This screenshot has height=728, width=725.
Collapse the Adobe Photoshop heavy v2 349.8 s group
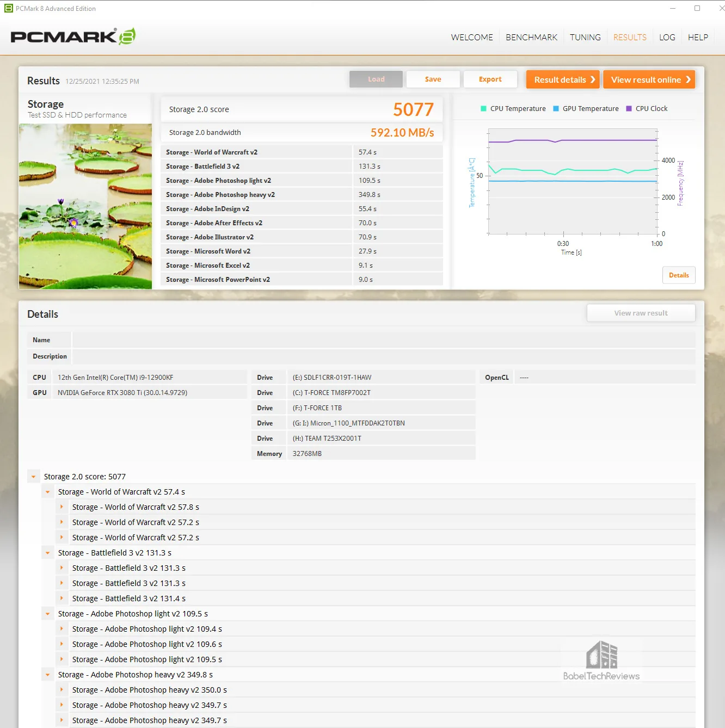(48, 675)
